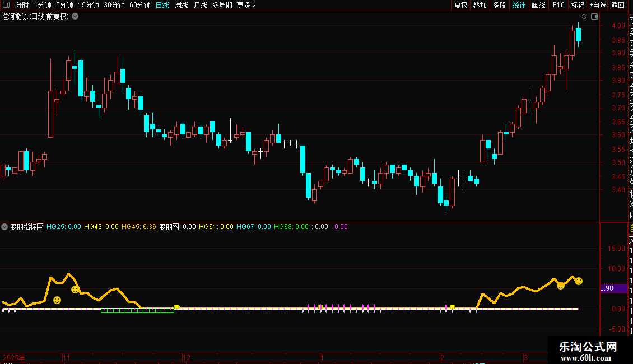Click the 淮河能源(日线.前复权) chart title
Viewport: 633px width, 364px height.
35,17
